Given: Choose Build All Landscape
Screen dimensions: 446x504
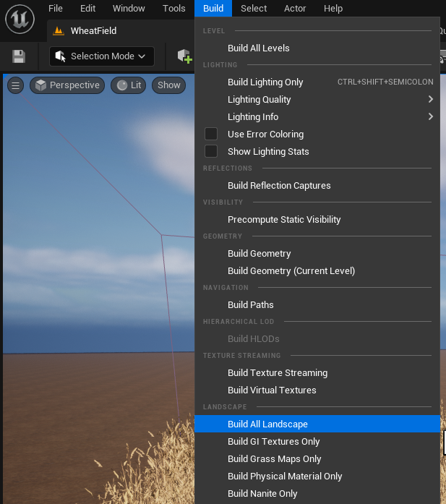Looking at the screenshot, I should [x=317, y=424].
